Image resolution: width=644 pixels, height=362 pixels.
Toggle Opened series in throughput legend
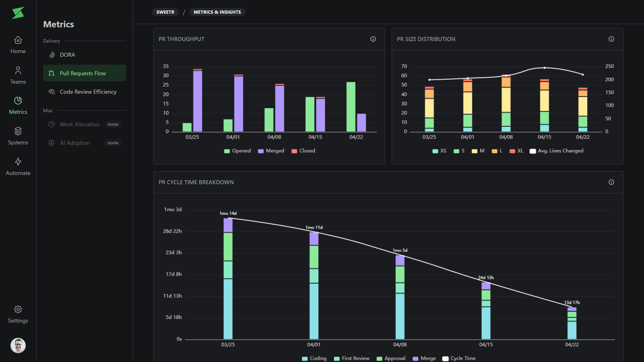(237, 151)
